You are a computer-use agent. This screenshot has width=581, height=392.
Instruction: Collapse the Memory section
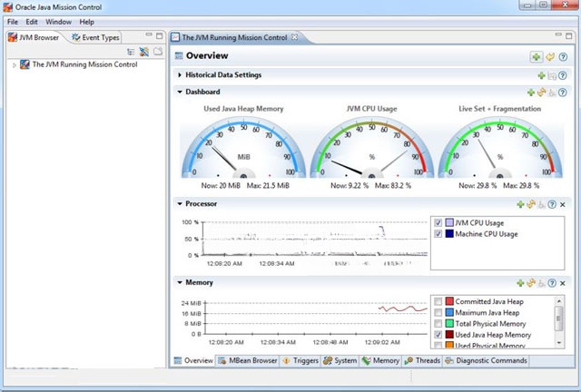[180, 282]
